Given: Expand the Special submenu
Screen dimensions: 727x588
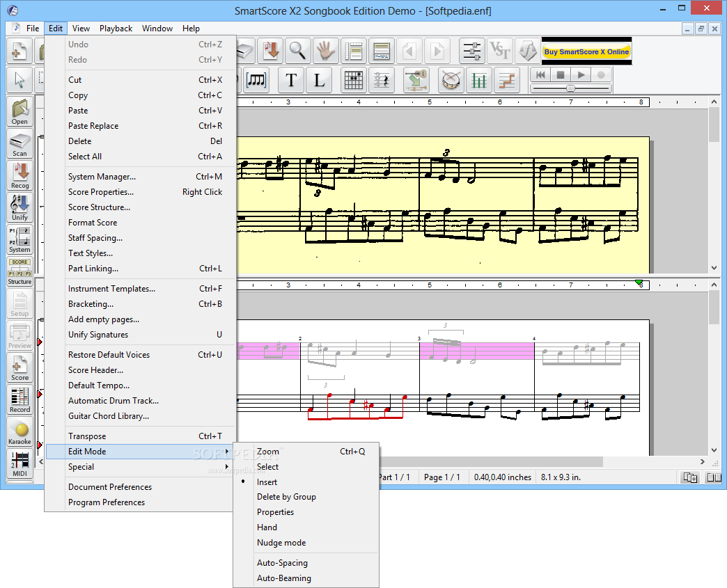Looking at the screenshot, I should point(141,467).
